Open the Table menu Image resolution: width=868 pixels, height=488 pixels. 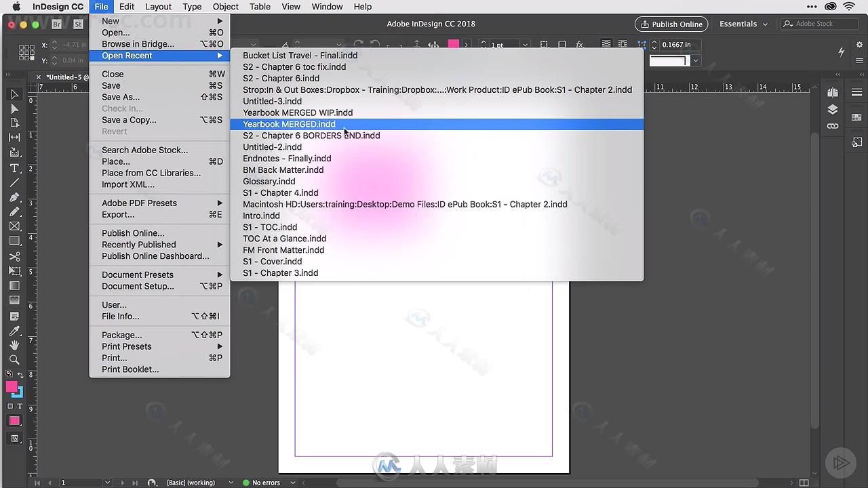click(260, 6)
